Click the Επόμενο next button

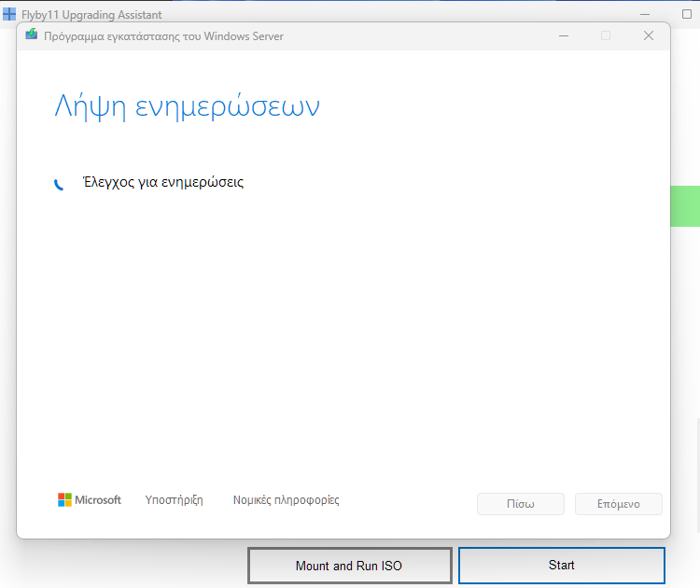coord(619,504)
